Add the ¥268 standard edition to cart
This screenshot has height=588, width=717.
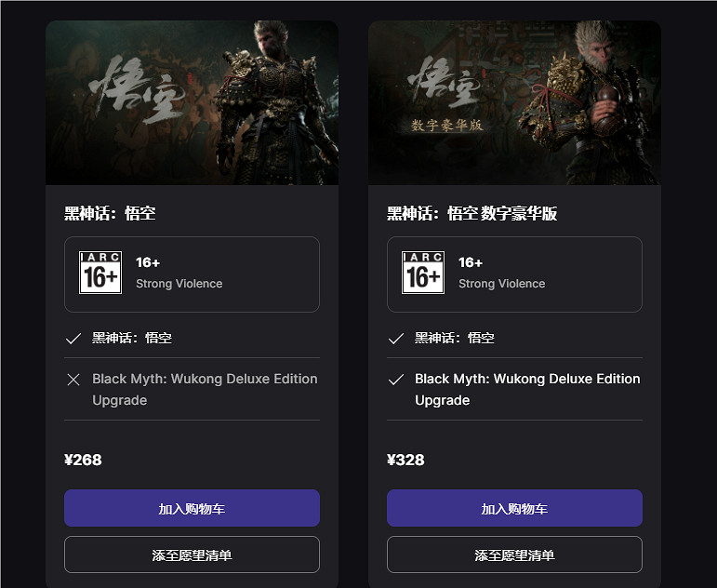[192, 508]
